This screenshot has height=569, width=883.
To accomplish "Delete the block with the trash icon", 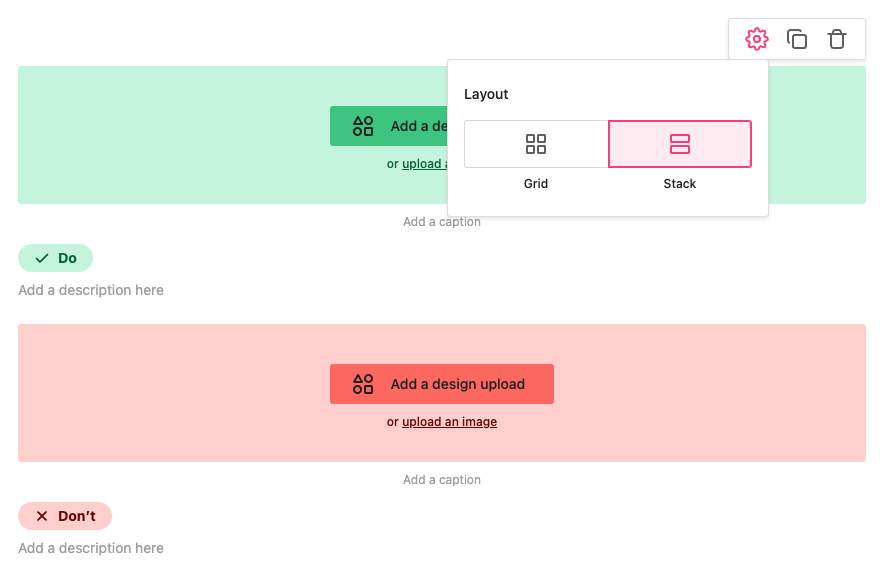I will click(837, 39).
